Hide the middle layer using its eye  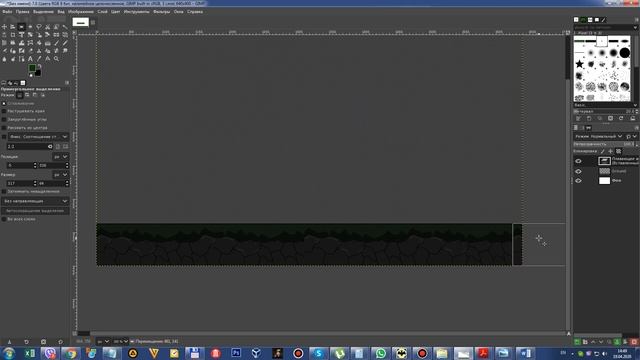(578, 171)
